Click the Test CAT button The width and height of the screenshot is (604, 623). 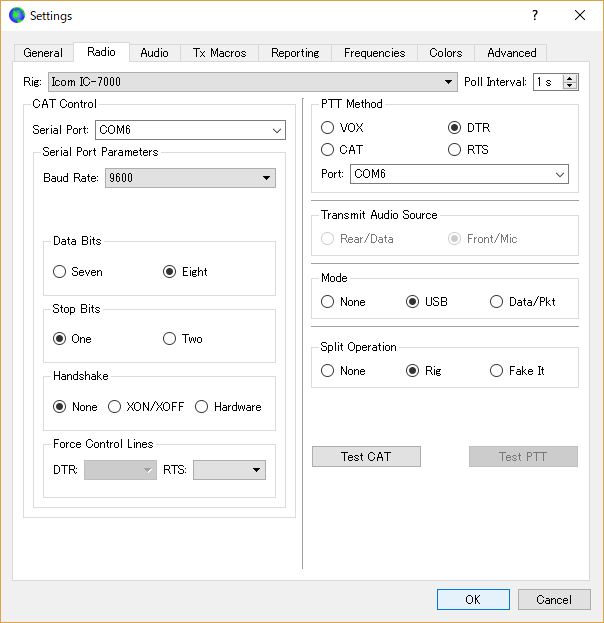[366, 457]
